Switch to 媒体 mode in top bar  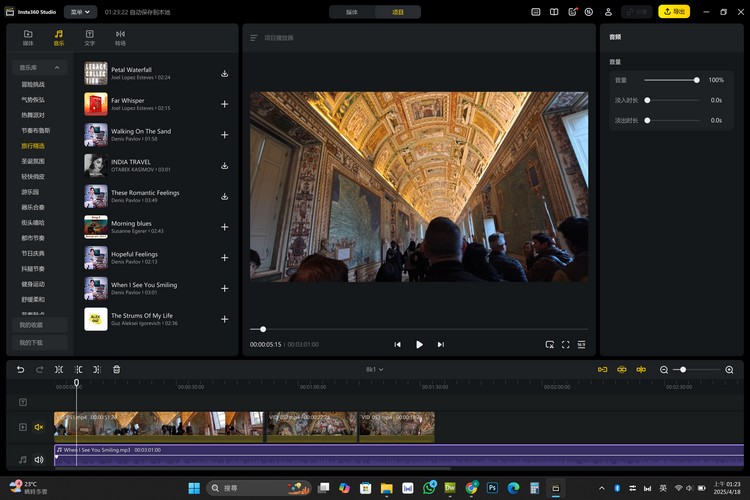[352, 12]
